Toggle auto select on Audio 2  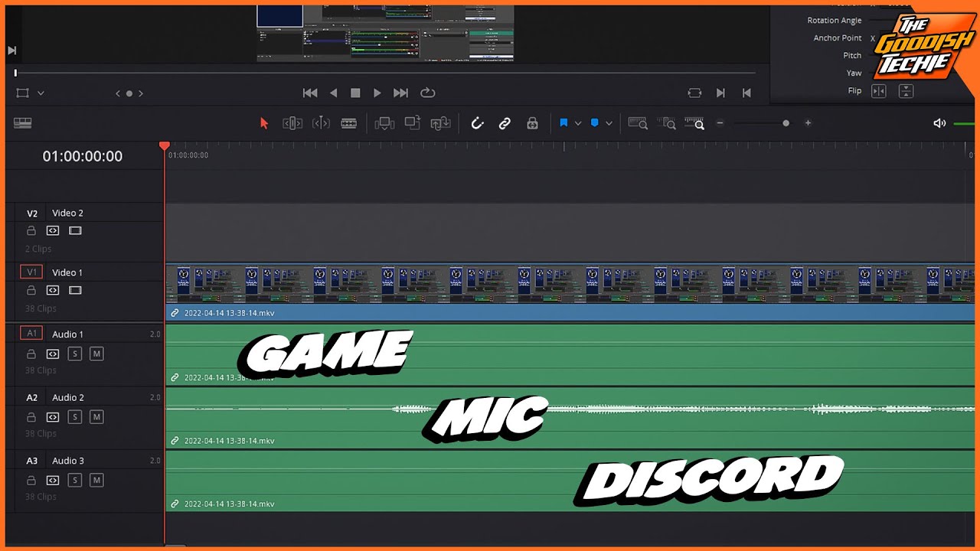(53, 417)
